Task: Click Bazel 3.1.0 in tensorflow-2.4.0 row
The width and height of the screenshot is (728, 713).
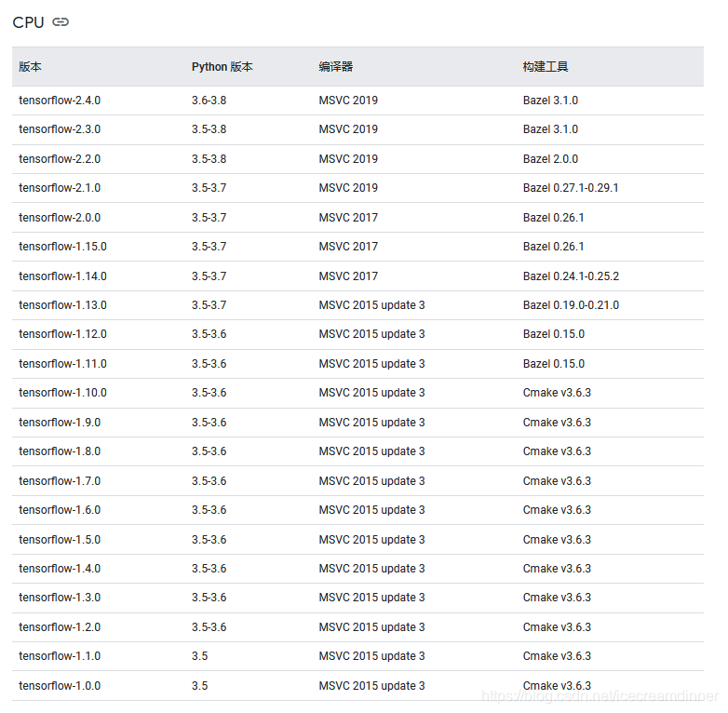Action: click(x=550, y=101)
